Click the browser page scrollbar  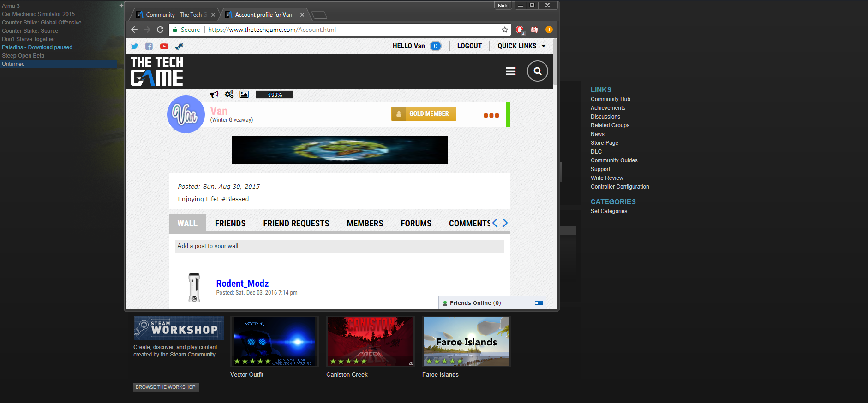coord(555,62)
